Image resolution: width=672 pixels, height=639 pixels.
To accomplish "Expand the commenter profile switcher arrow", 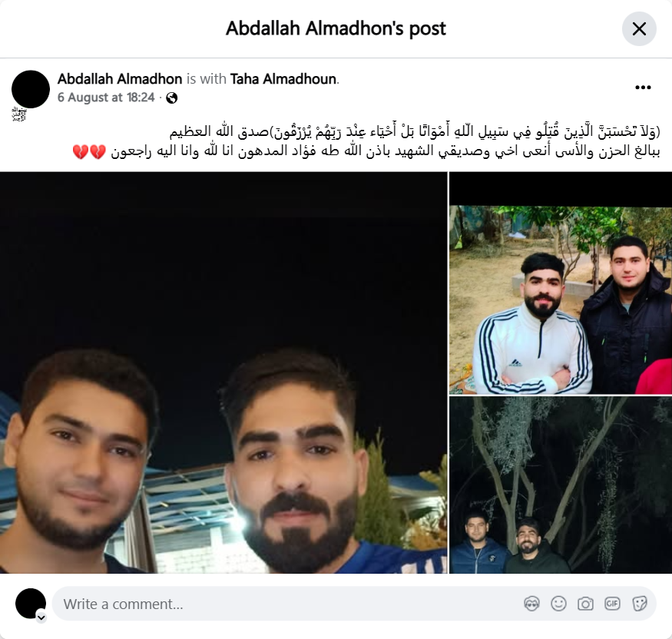I will click(x=41, y=617).
